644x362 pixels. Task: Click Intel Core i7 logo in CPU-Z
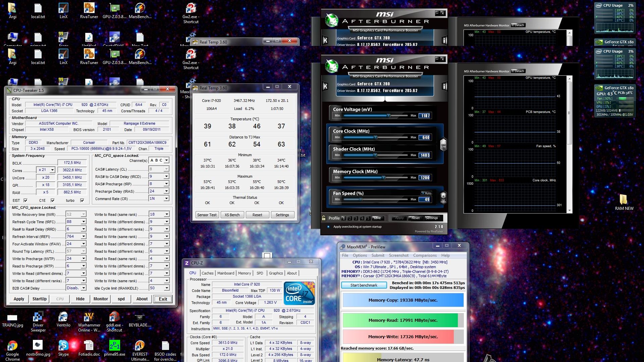(299, 293)
